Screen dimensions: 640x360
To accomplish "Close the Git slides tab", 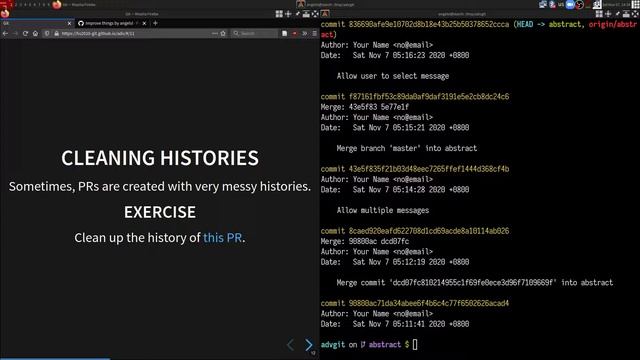I will (x=69, y=23).
